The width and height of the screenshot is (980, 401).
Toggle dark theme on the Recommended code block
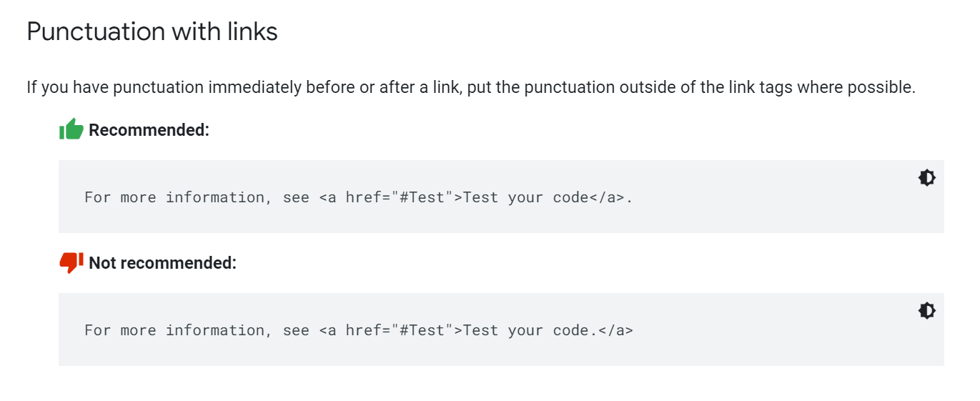pos(927,178)
